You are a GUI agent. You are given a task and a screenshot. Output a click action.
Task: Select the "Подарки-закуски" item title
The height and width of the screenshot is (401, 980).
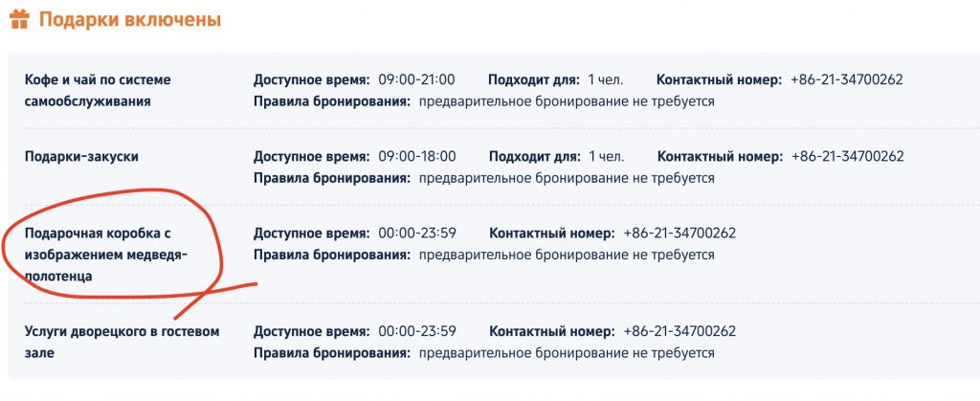pyautogui.click(x=81, y=156)
